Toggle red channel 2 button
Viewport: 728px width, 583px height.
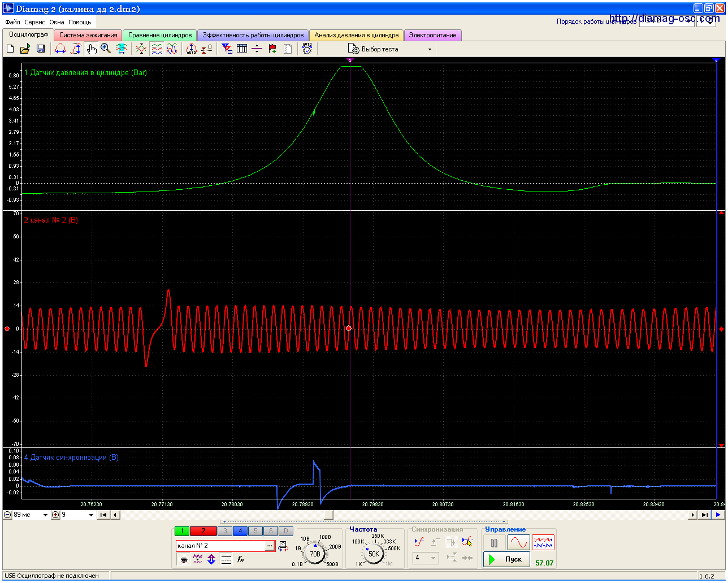[x=203, y=531]
